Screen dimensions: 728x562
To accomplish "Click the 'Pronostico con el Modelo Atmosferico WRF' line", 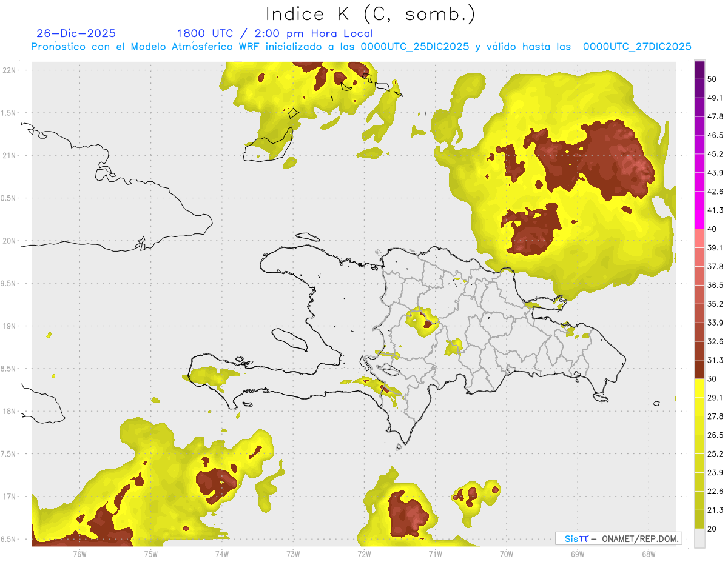I will [x=361, y=47].
